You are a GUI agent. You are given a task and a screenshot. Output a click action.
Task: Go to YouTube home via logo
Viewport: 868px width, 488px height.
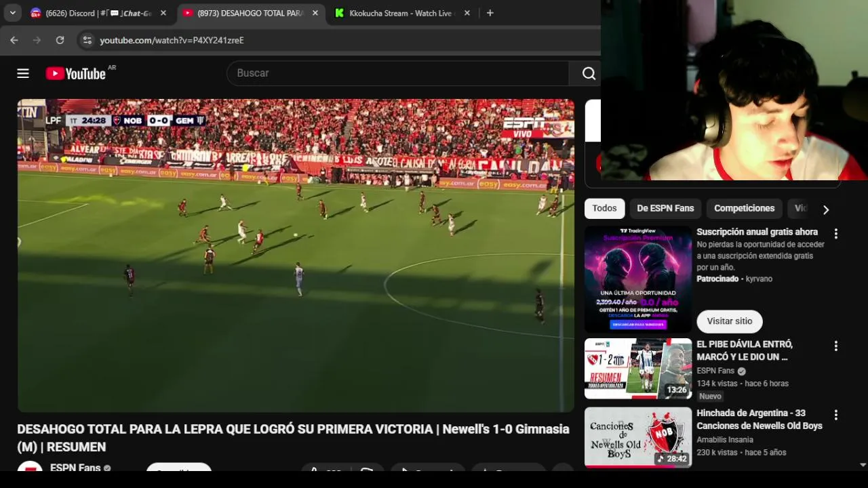[x=75, y=73]
